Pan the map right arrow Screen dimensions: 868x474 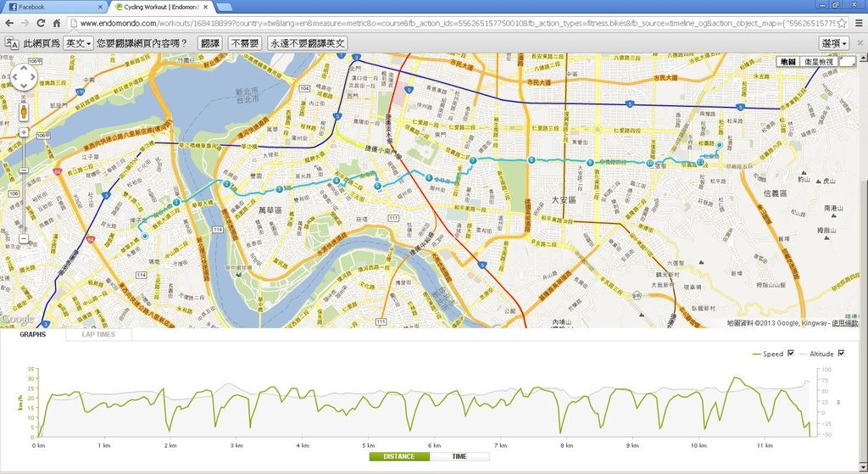coord(32,77)
